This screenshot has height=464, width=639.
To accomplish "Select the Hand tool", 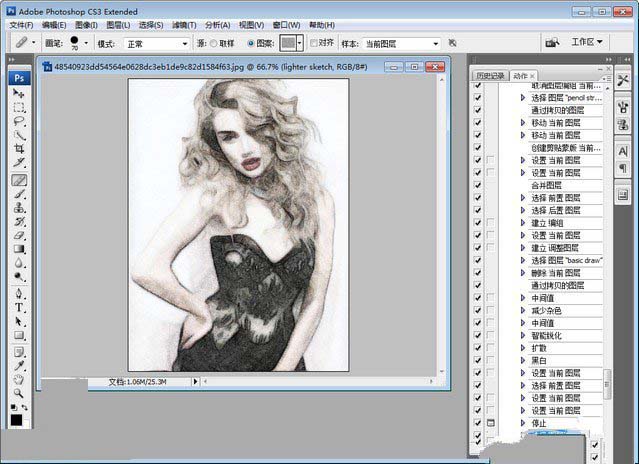I will pyautogui.click(x=19, y=379).
